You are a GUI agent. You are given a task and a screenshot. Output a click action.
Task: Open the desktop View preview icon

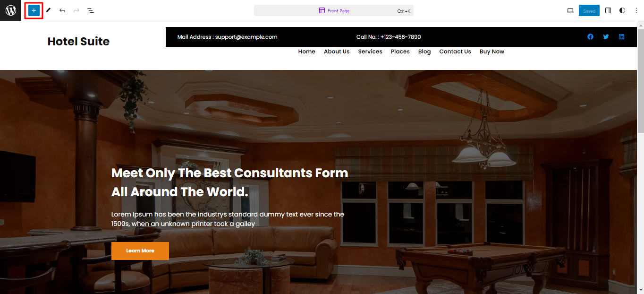(x=570, y=10)
